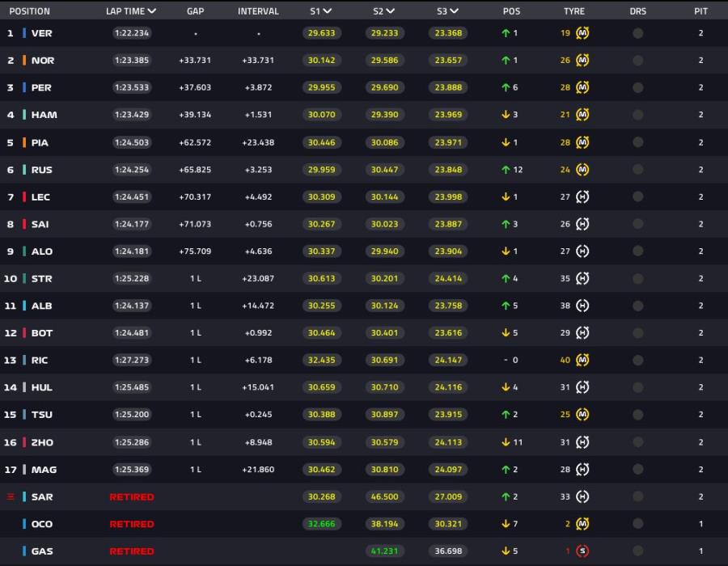Click the yellow down arrow in HAM row
This screenshot has width=728, height=566.
506,115
